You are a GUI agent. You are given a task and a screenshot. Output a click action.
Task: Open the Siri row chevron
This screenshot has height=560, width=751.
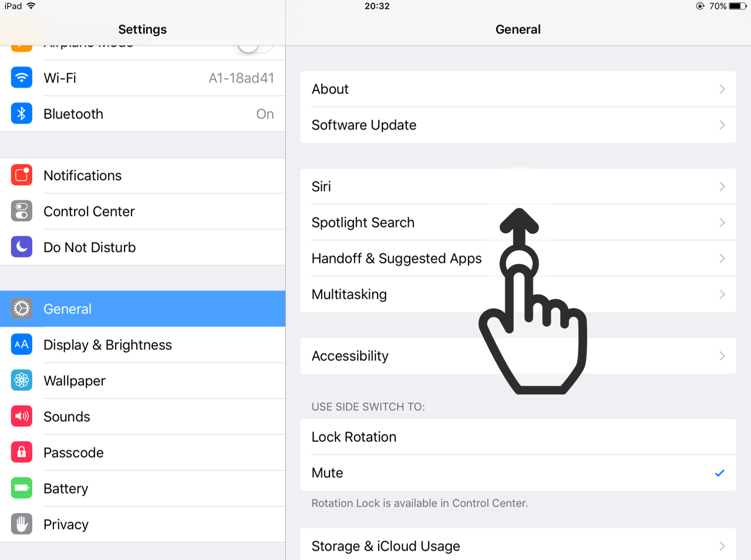coord(722,187)
